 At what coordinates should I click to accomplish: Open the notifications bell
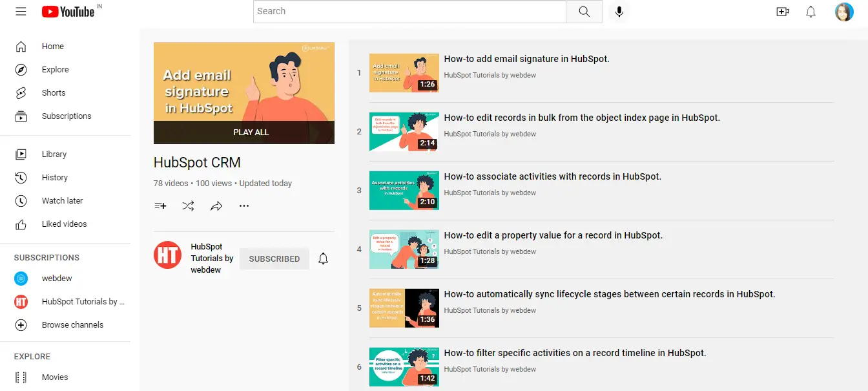(811, 12)
